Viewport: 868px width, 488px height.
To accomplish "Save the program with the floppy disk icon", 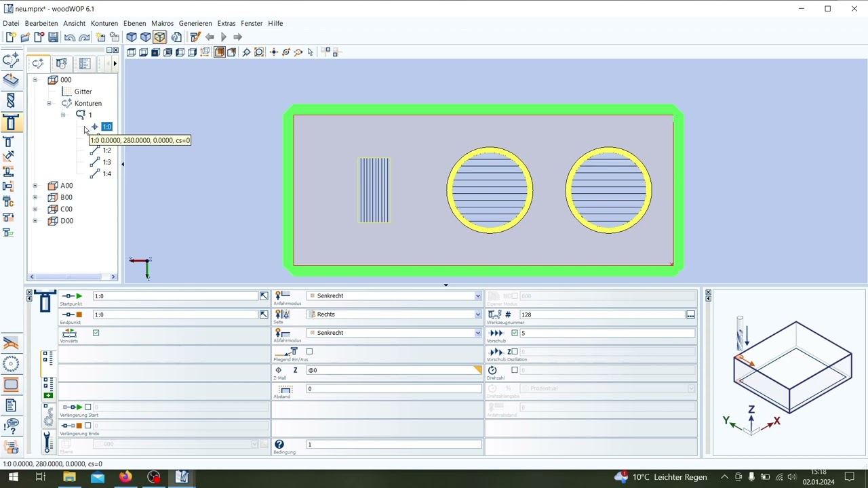I will 53,37.
